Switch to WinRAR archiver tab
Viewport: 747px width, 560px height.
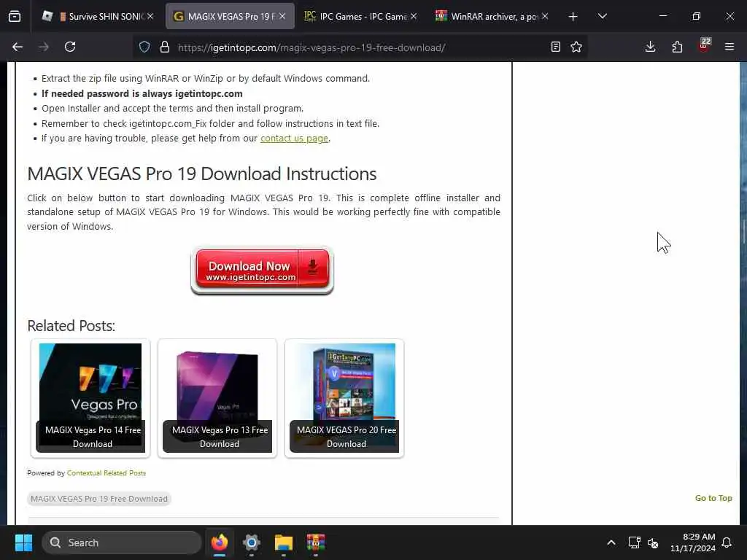click(491, 16)
